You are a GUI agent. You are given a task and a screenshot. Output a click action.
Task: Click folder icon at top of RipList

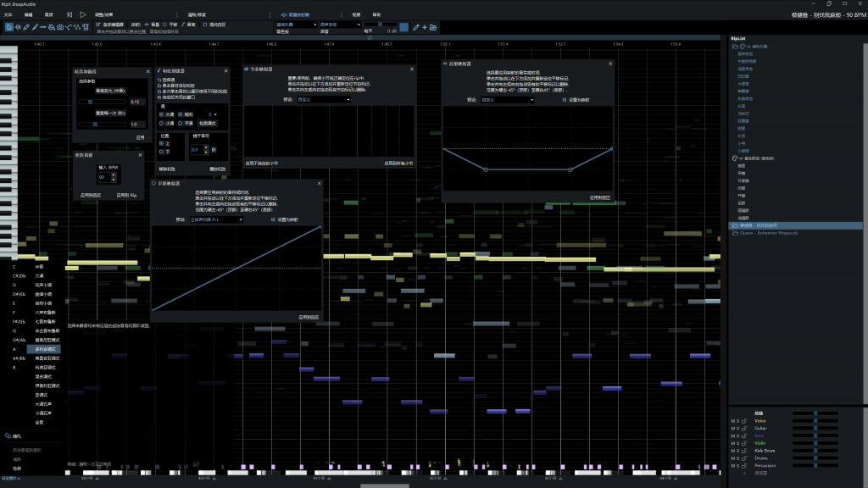[x=735, y=47]
